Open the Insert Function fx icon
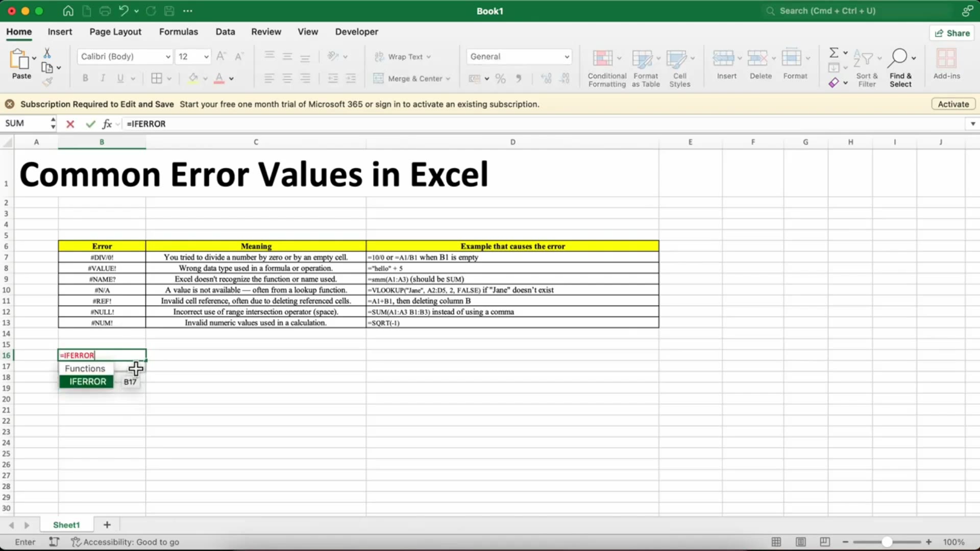The width and height of the screenshot is (980, 551). tap(107, 124)
